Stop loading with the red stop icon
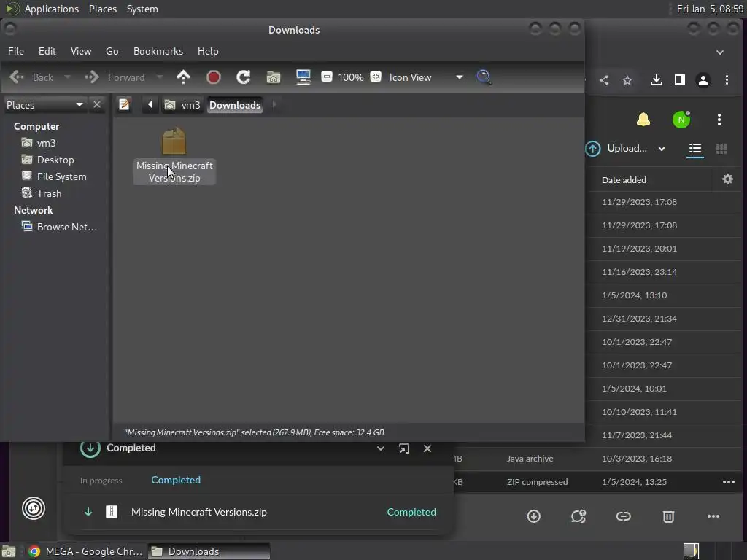 click(214, 77)
